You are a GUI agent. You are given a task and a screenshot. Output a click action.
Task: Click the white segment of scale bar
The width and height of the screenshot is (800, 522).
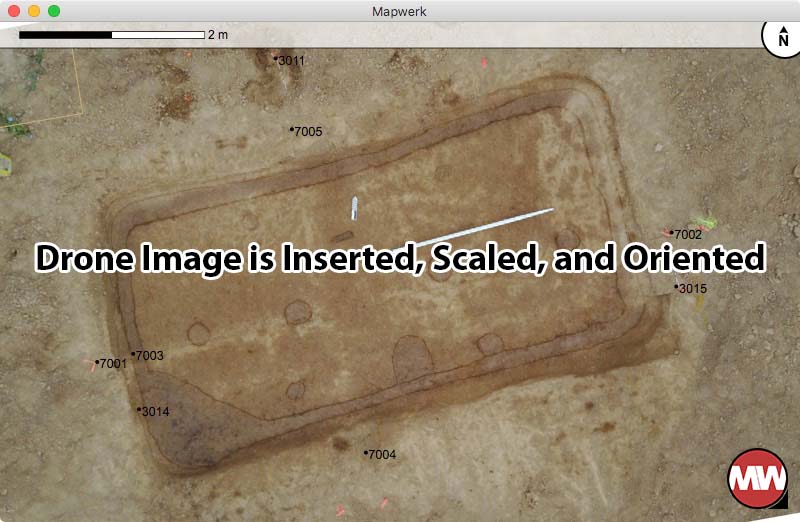pyautogui.click(x=158, y=35)
